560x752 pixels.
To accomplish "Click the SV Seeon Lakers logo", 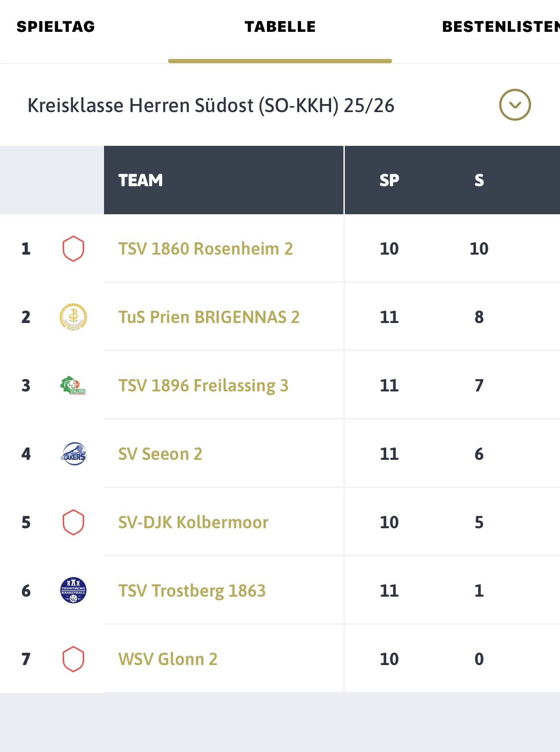I will click(73, 454).
